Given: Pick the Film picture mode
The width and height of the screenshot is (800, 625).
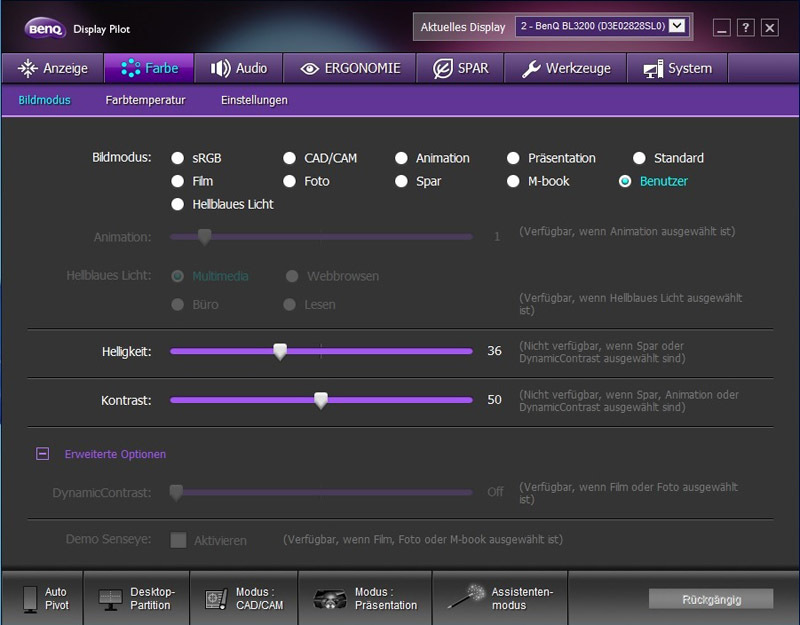Looking at the screenshot, I should point(178,181).
